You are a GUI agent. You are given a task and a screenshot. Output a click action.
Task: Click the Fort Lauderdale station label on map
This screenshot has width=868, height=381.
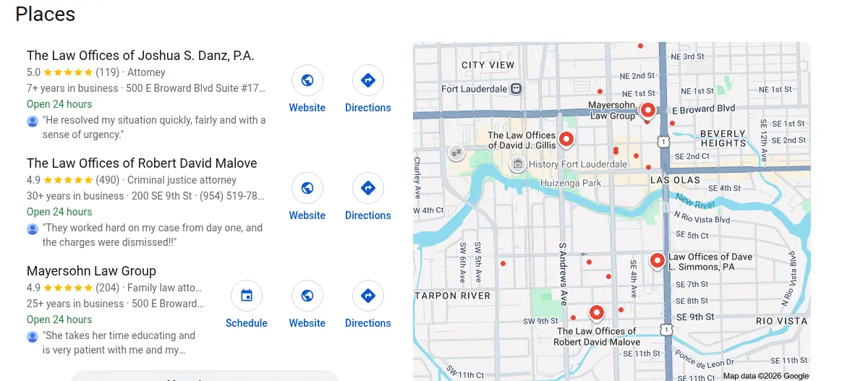(x=475, y=89)
